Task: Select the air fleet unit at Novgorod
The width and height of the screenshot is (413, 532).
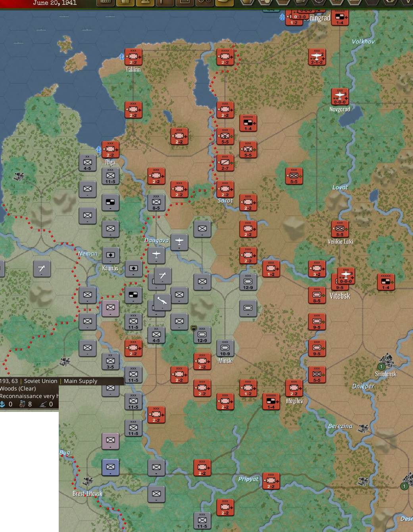Action: coord(341,96)
